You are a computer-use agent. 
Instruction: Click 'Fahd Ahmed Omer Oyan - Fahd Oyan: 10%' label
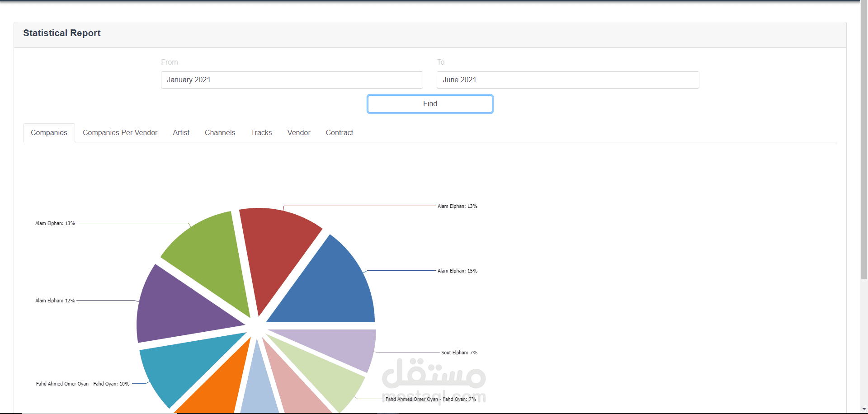83,384
